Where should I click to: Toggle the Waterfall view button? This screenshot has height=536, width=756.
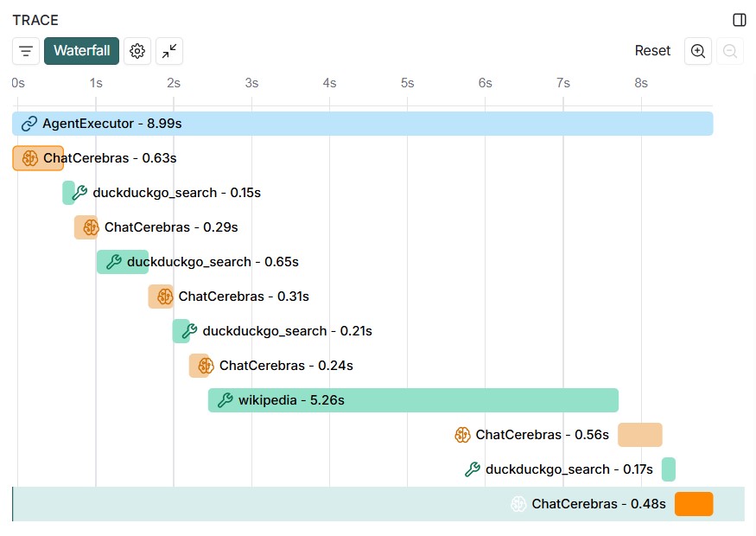tap(81, 51)
